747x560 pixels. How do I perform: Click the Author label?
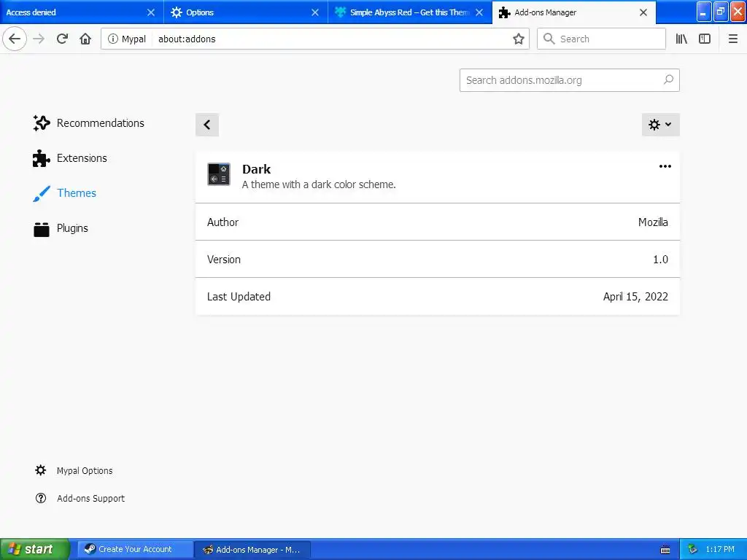tap(222, 222)
